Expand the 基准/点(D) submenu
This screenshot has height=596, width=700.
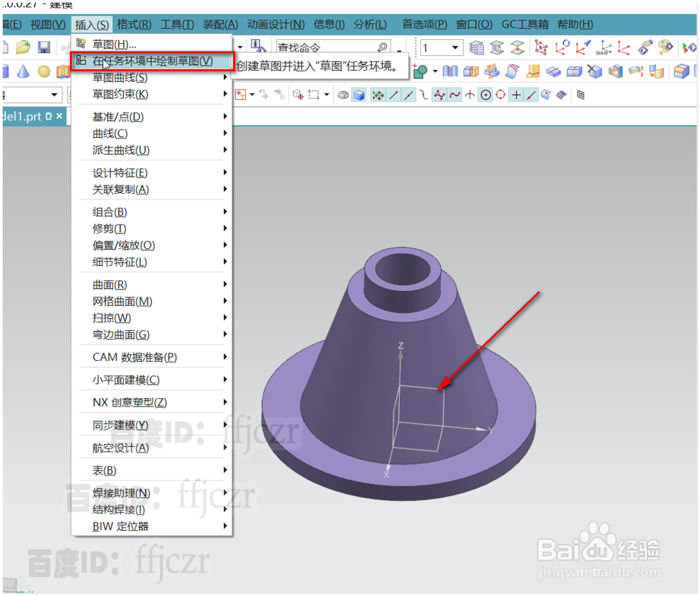coord(152,117)
